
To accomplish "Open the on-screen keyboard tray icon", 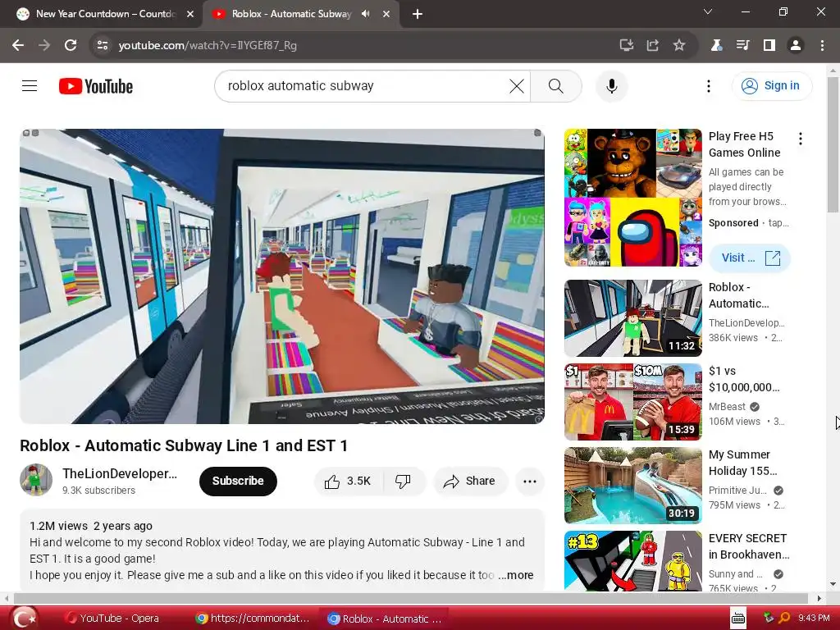I will pos(738,619).
